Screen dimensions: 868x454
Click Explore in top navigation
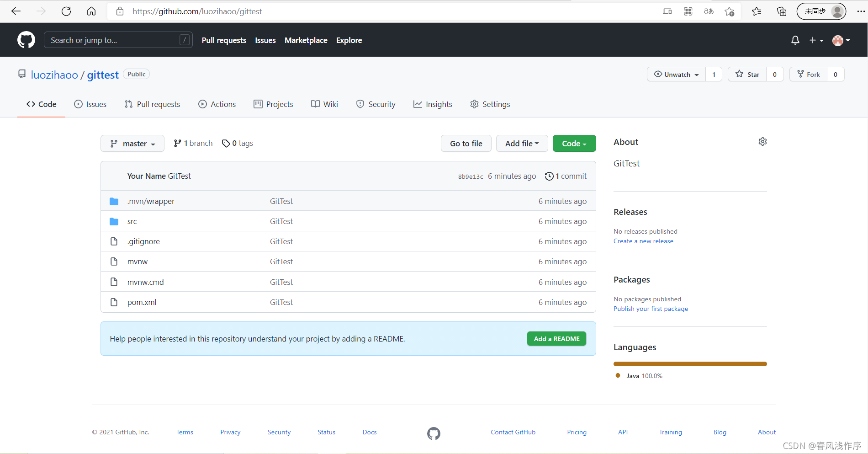click(349, 40)
